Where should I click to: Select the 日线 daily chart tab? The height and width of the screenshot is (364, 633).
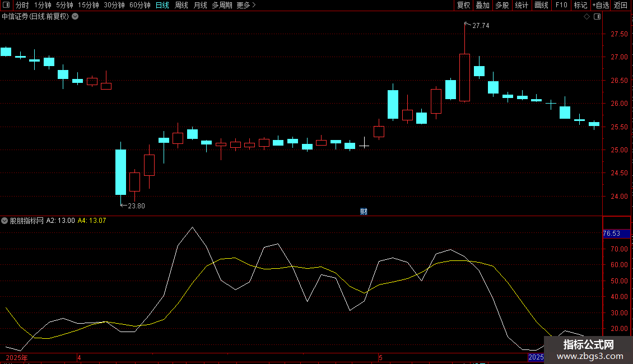pyautogui.click(x=162, y=5)
